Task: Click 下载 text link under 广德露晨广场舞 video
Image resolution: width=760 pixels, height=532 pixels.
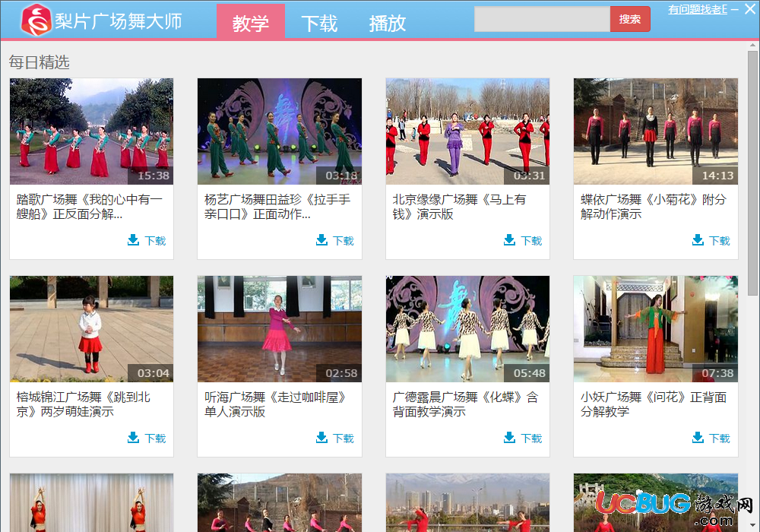Action: click(x=531, y=439)
